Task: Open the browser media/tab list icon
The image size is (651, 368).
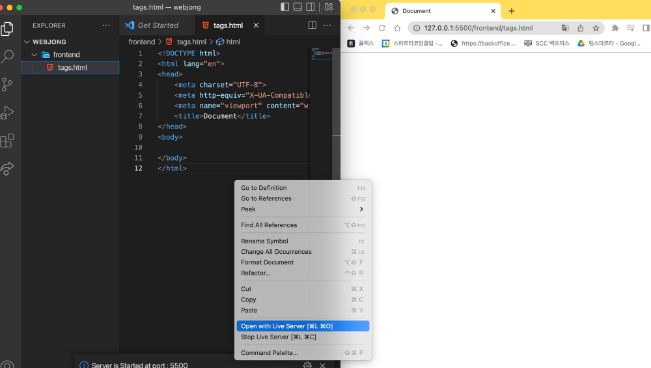Action: (x=631, y=28)
